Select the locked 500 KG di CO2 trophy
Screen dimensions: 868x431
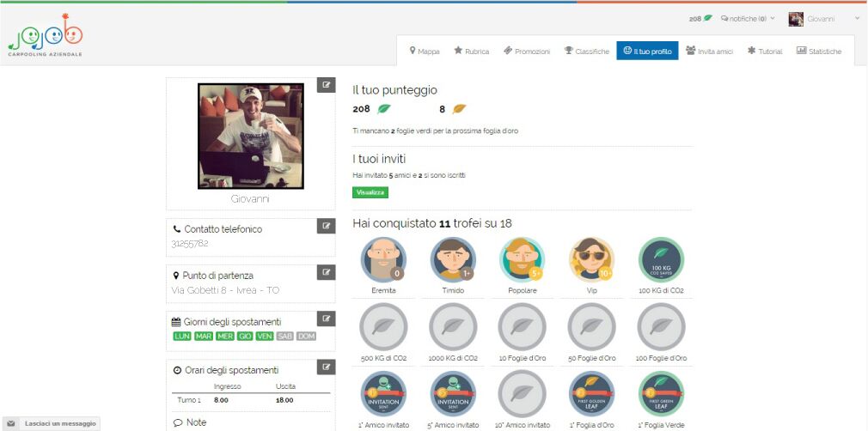click(383, 326)
